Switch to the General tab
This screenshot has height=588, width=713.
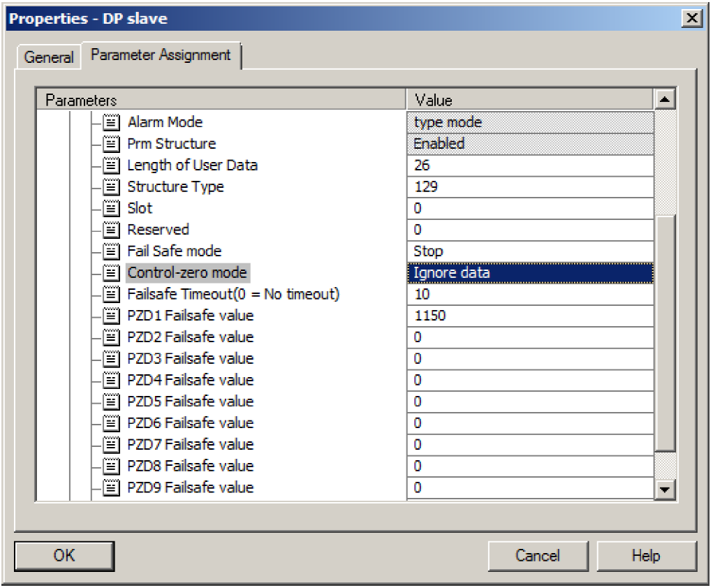coord(48,57)
